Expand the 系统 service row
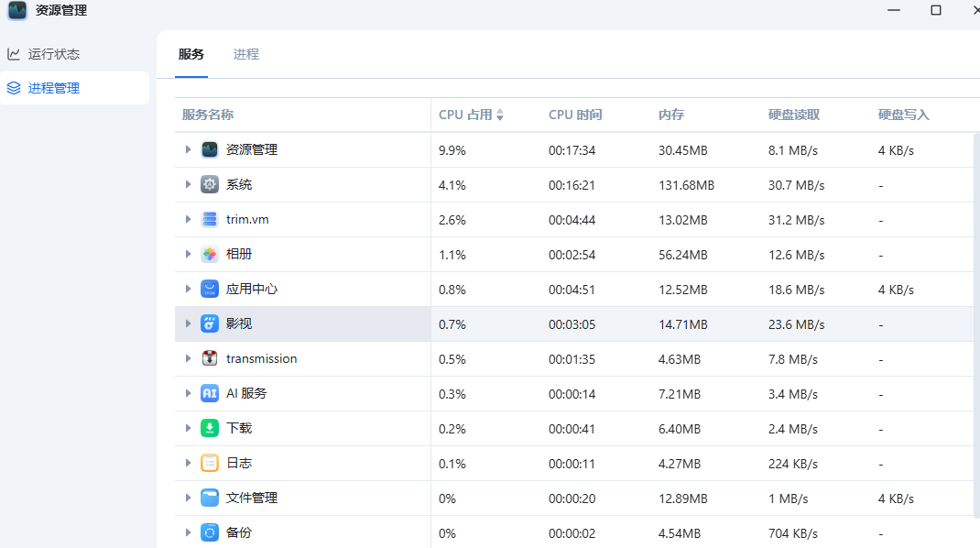This screenshot has height=548, width=980. 188,184
